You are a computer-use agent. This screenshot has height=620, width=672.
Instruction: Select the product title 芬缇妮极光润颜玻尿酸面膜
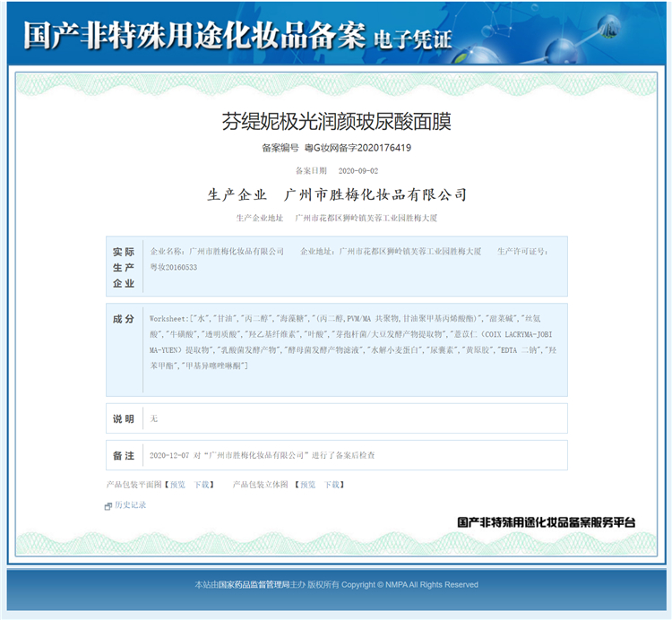(x=336, y=121)
